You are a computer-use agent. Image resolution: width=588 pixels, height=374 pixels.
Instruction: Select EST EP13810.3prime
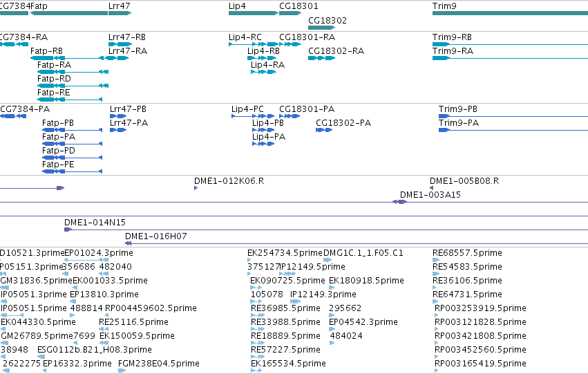click(x=73, y=301)
